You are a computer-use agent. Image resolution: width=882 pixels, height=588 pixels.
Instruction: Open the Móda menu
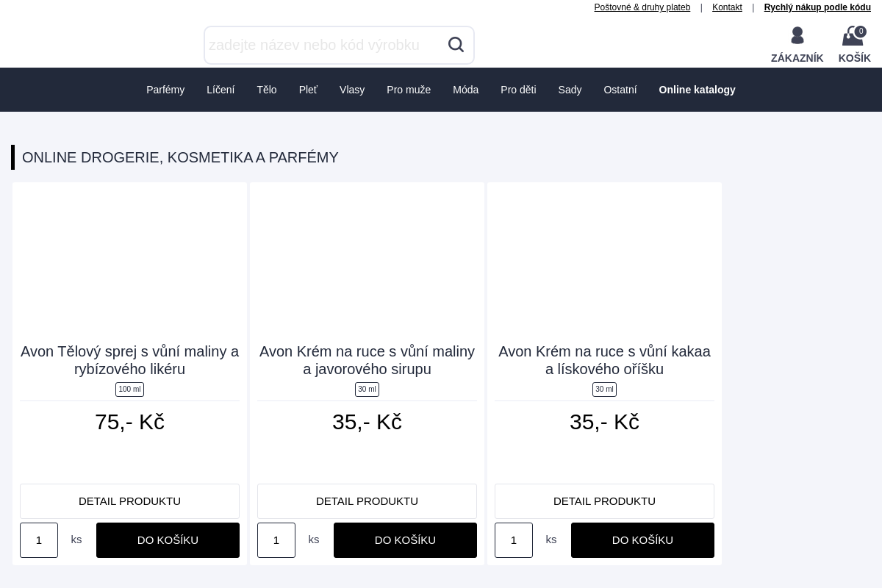click(465, 90)
